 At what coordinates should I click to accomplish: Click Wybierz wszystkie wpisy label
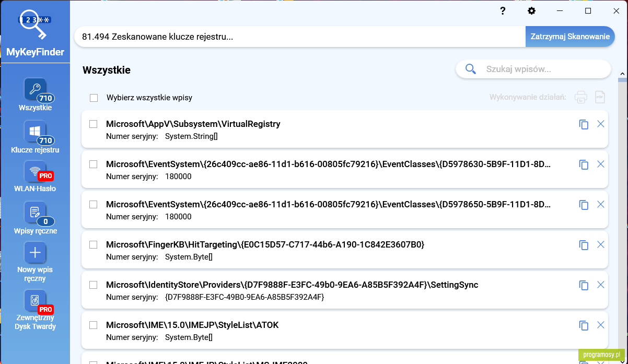point(149,98)
